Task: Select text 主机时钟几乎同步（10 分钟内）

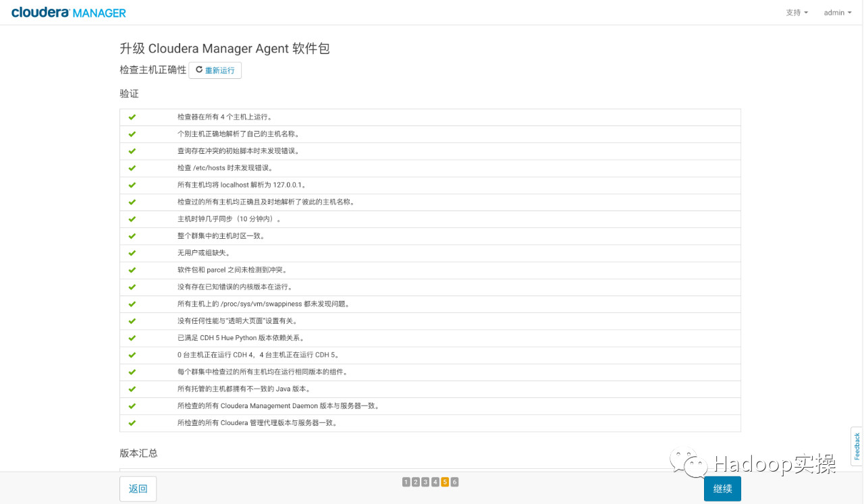Action: tap(230, 219)
